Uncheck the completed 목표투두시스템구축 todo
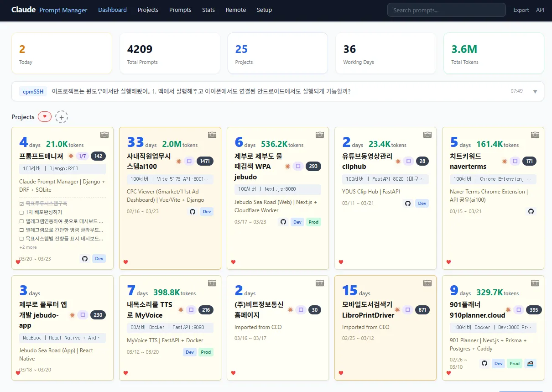The width and height of the screenshot is (552, 392). pos(21,204)
